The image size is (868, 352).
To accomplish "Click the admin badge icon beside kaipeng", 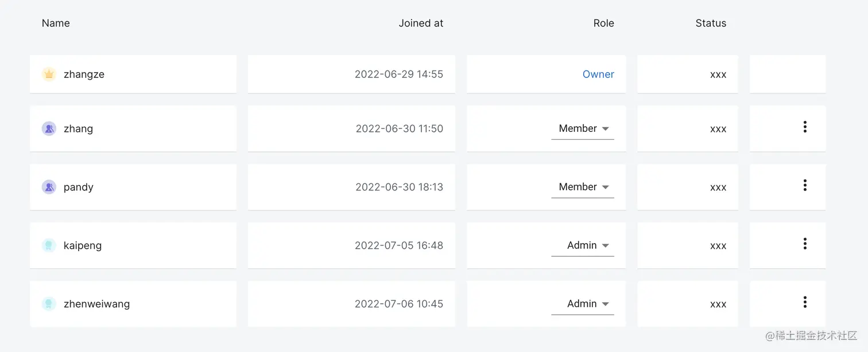I will [49, 245].
